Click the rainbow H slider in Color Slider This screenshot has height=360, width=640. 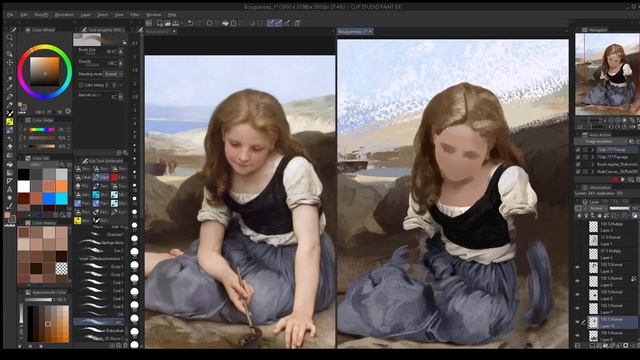click(x=42, y=130)
